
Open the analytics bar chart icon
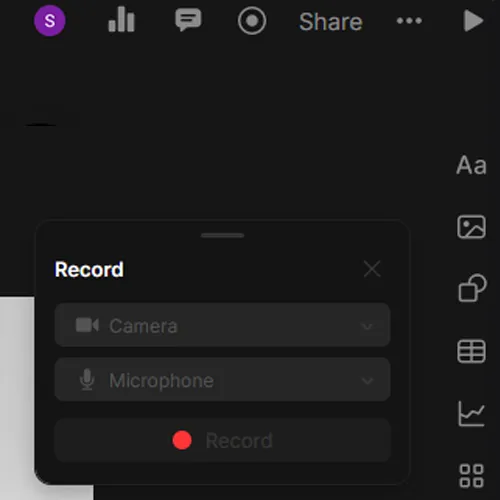121,20
